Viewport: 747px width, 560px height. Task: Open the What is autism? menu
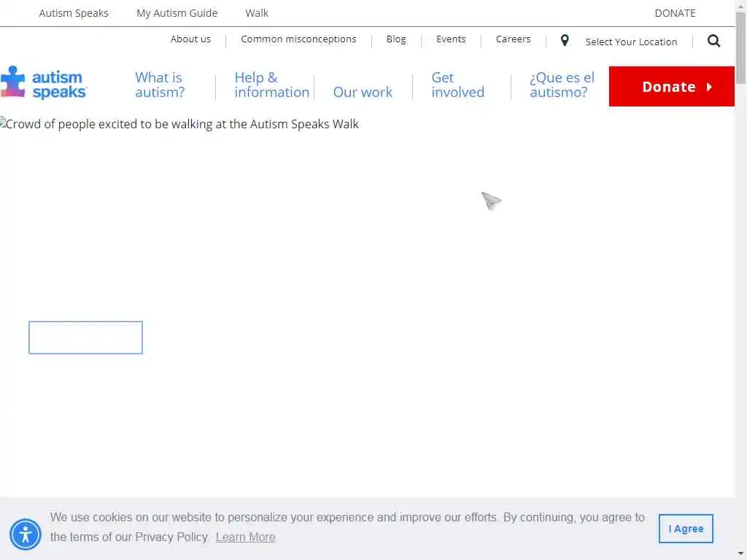pyautogui.click(x=160, y=85)
